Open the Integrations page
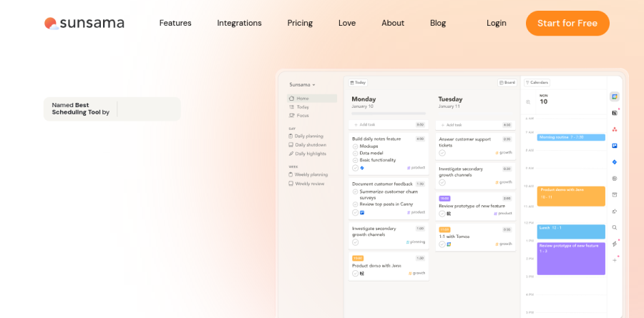This screenshot has height=318, width=644. [x=240, y=23]
